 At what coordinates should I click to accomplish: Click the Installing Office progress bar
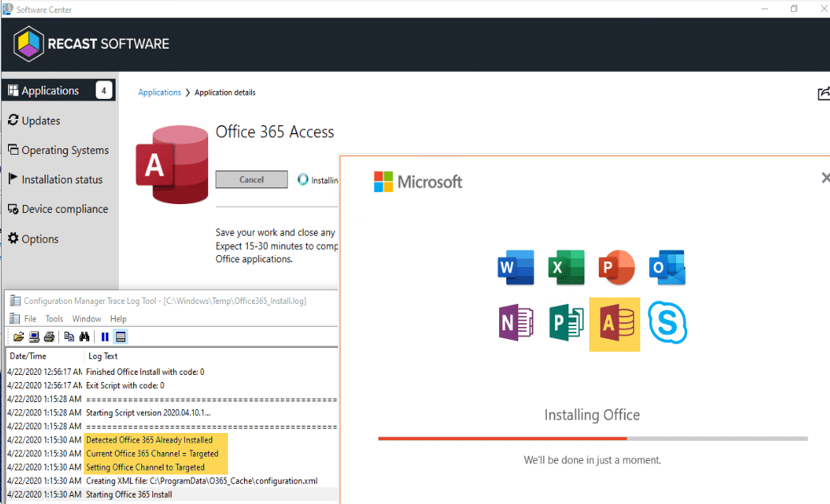coord(592,438)
